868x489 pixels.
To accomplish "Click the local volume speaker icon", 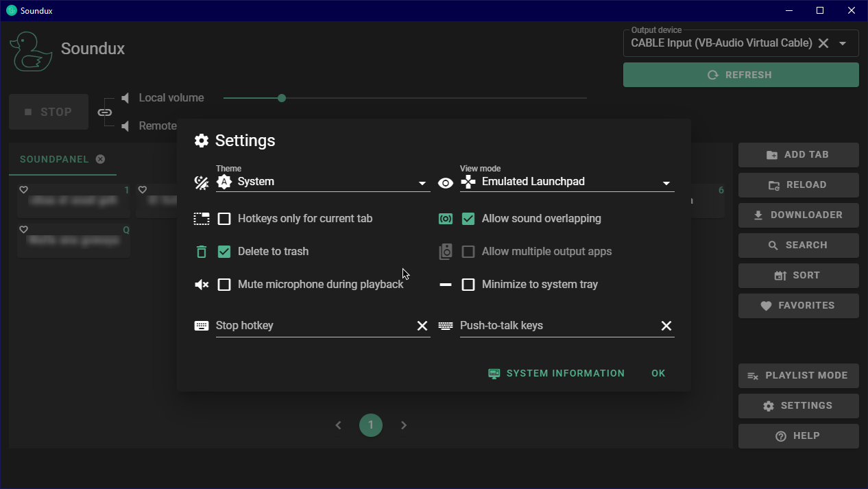I will (125, 97).
